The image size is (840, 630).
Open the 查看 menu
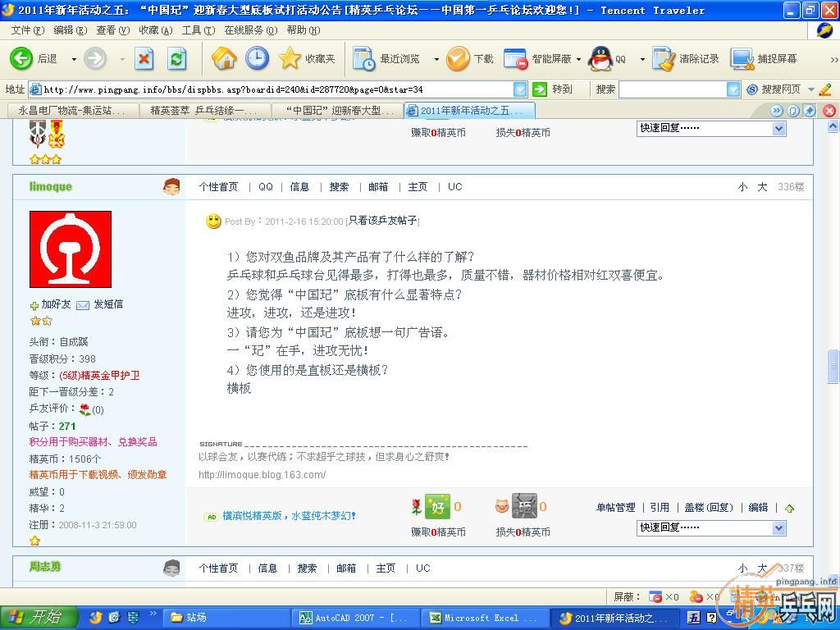(x=113, y=30)
